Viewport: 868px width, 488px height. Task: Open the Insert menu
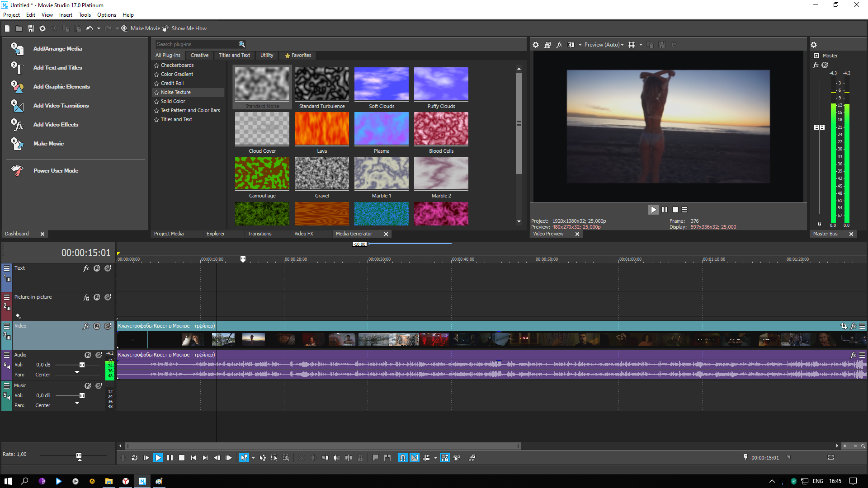tap(66, 15)
